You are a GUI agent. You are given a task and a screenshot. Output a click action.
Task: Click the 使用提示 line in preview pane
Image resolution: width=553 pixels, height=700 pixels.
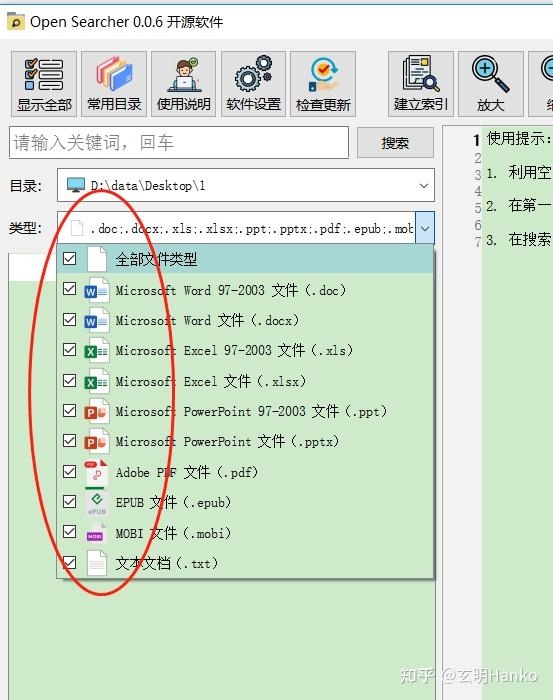point(519,138)
